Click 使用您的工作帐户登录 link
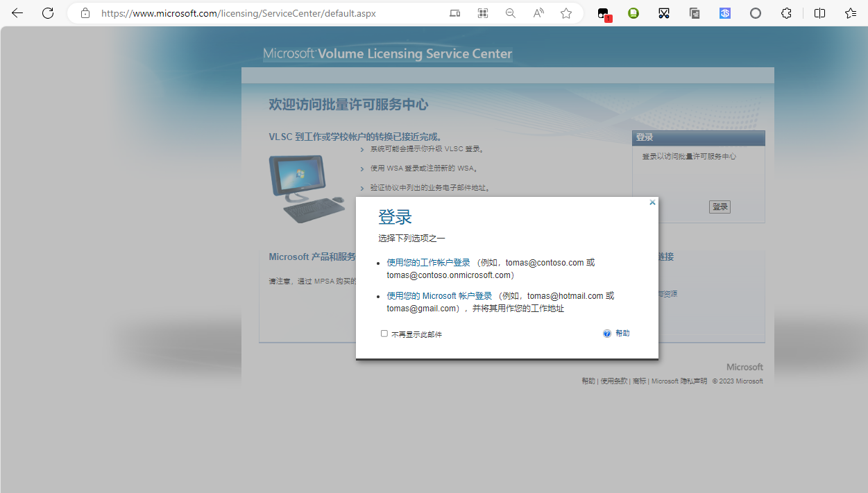 pos(428,263)
